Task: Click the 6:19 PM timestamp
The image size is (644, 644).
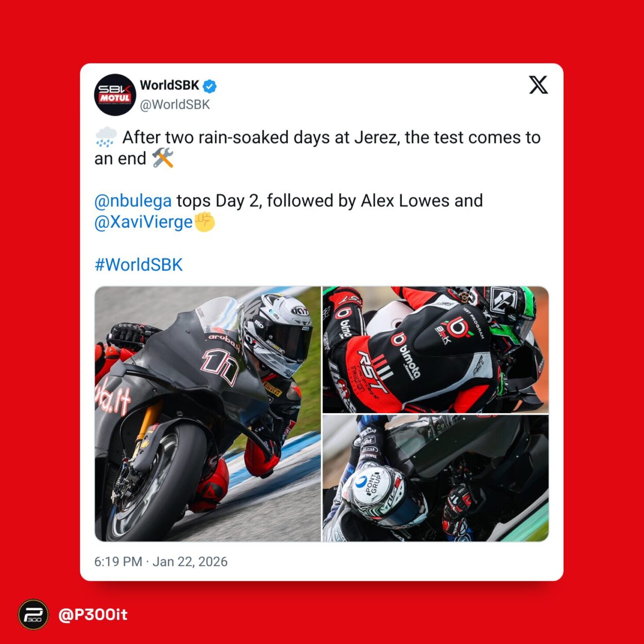Action: [118, 562]
